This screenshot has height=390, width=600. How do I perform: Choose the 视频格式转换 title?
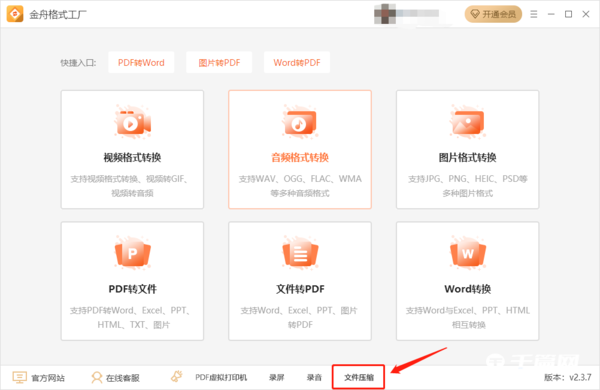point(132,157)
